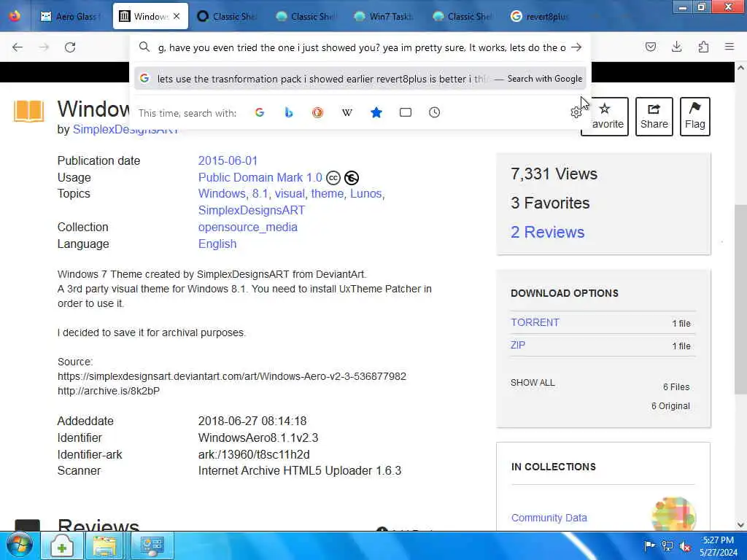Search this time with DuckDuckGo icon

pyautogui.click(x=318, y=112)
